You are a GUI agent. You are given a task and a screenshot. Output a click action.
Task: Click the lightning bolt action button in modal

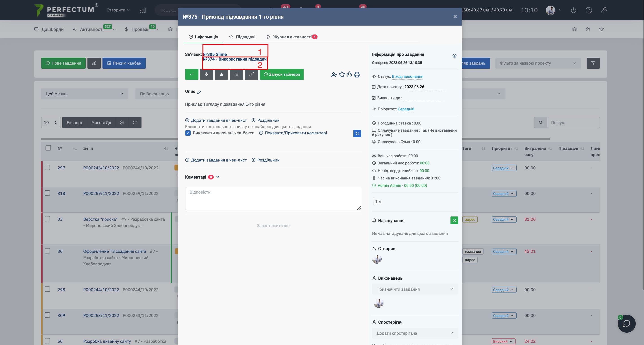207,74
